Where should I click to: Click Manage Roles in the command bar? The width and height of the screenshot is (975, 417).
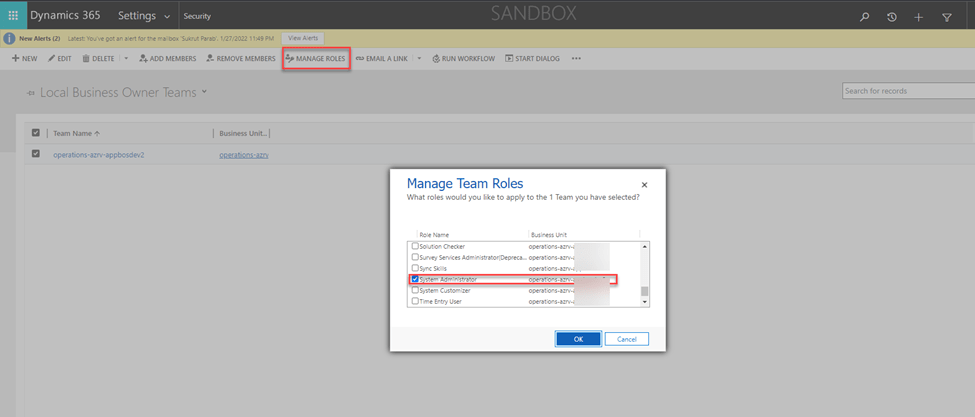click(315, 59)
